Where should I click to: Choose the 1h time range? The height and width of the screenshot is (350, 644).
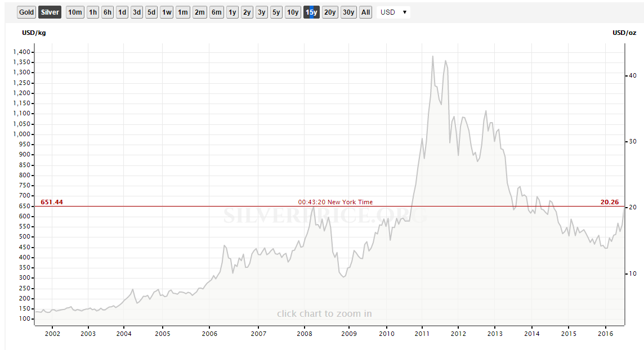point(93,12)
